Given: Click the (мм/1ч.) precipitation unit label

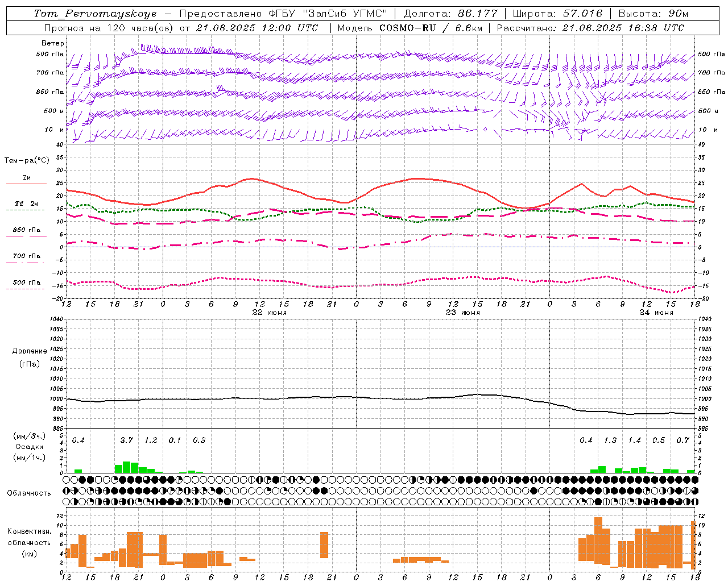Looking at the screenshot, I should click(30, 458).
